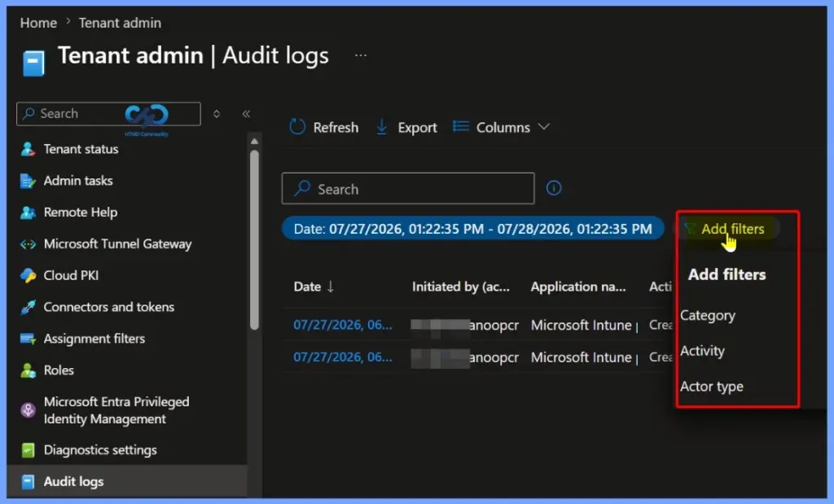
Task: Toggle the up/down expander beside sidebar search
Action: (x=217, y=114)
